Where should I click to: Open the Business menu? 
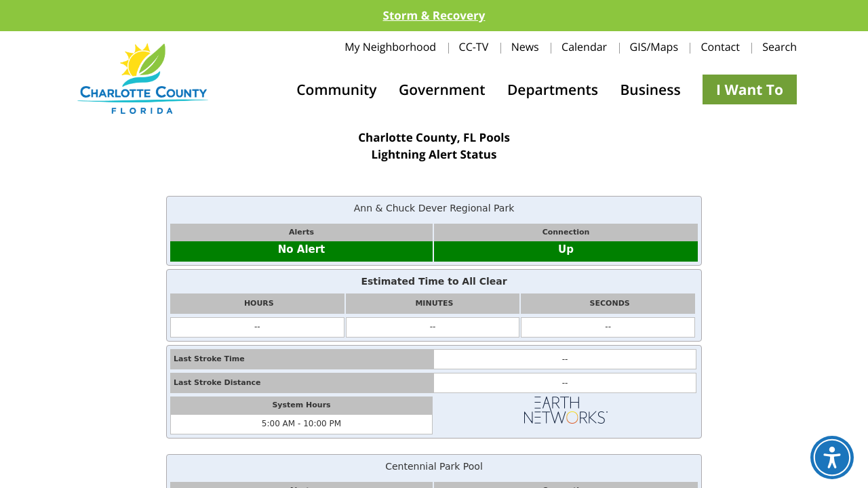(650, 89)
